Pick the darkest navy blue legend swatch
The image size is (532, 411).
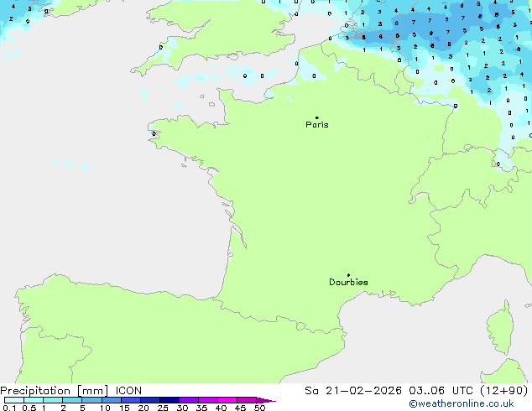point(170,400)
